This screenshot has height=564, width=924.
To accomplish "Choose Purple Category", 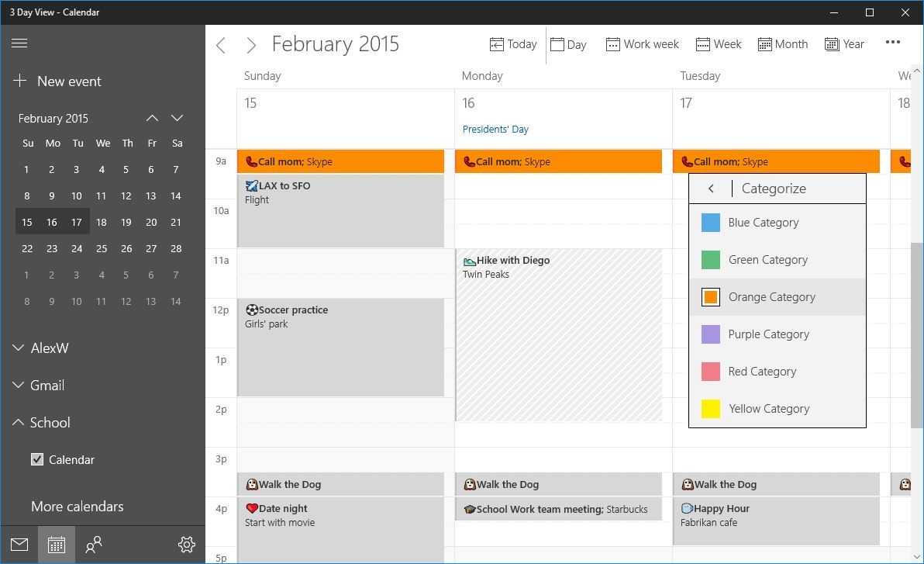I will (x=777, y=334).
